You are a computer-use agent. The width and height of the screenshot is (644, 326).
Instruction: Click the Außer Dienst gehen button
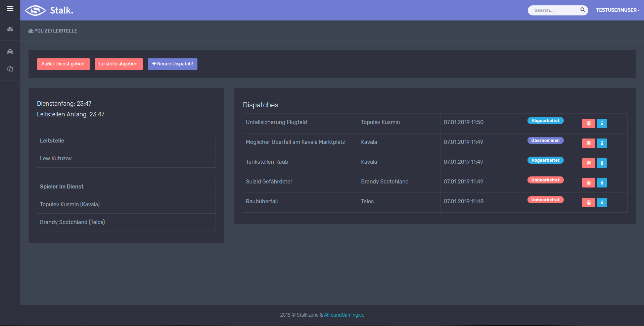[x=63, y=64]
